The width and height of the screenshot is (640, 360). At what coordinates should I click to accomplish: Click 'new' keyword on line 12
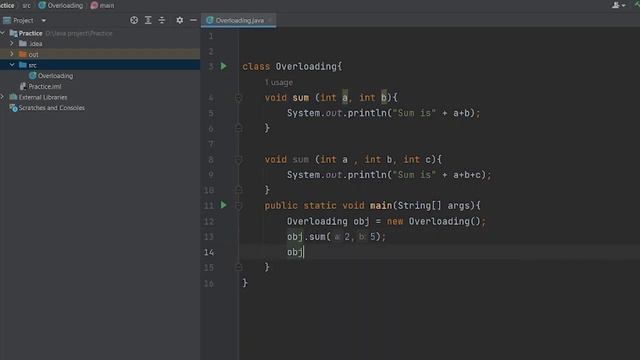pos(395,221)
